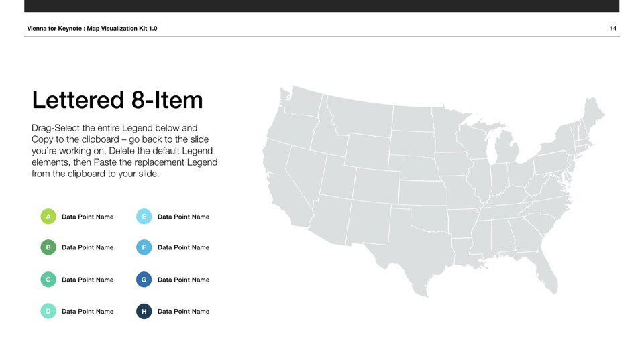The height and width of the screenshot is (362, 644).
Task: Click the dark bar atop the slide
Action: [322, 6]
